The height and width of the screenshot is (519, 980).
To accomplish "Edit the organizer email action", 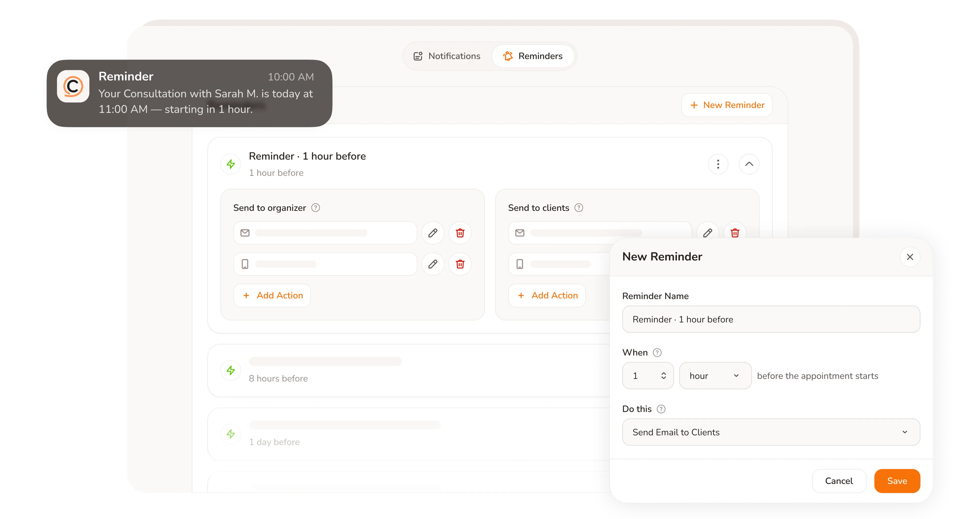I will 433,233.
